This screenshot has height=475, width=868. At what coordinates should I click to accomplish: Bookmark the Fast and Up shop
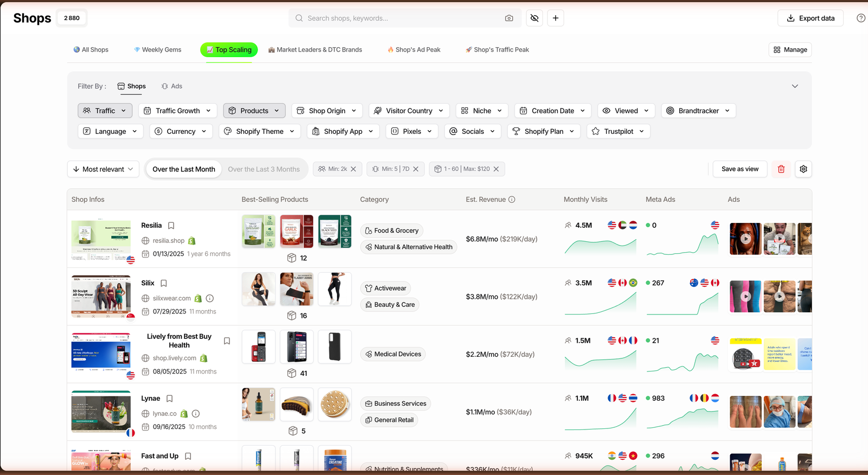pyautogui.click(x=188, y=456)
